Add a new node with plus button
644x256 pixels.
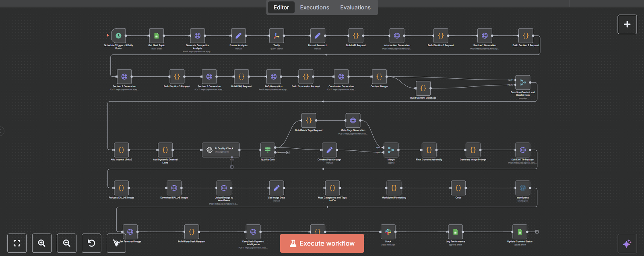[x=627, y=24]
